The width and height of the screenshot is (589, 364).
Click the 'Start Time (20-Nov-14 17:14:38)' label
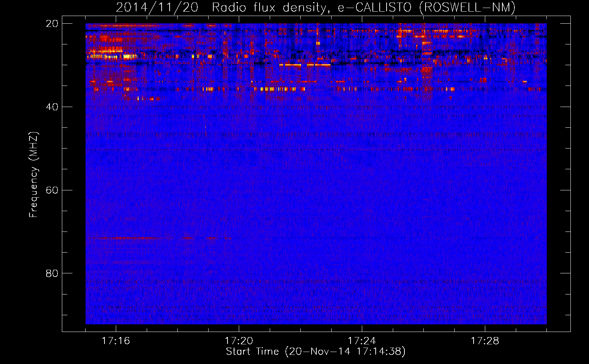[316, 352]
